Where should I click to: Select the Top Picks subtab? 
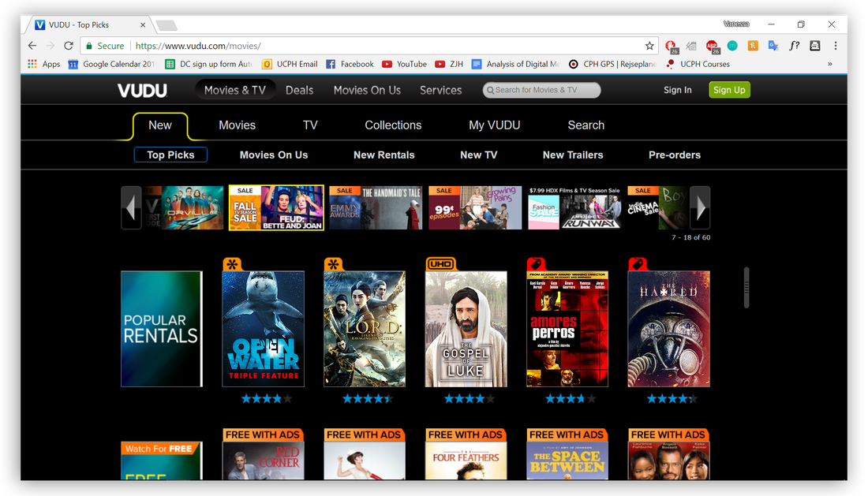click(x=170, y=155)
